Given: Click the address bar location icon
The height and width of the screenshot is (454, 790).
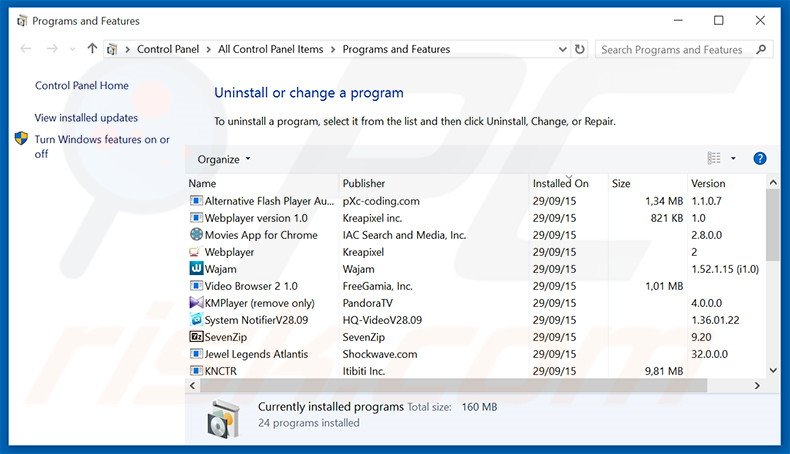Looking at the screenshot, I should (112, 49).
